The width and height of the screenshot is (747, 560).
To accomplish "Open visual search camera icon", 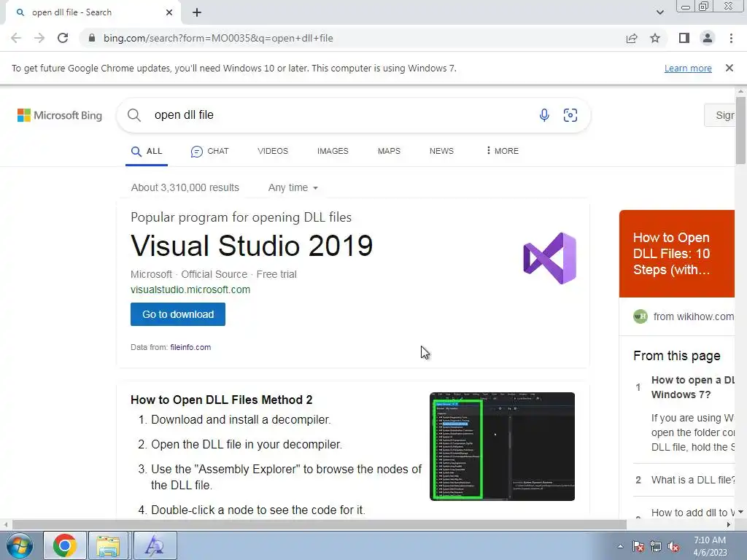I will tap(570, 115).
